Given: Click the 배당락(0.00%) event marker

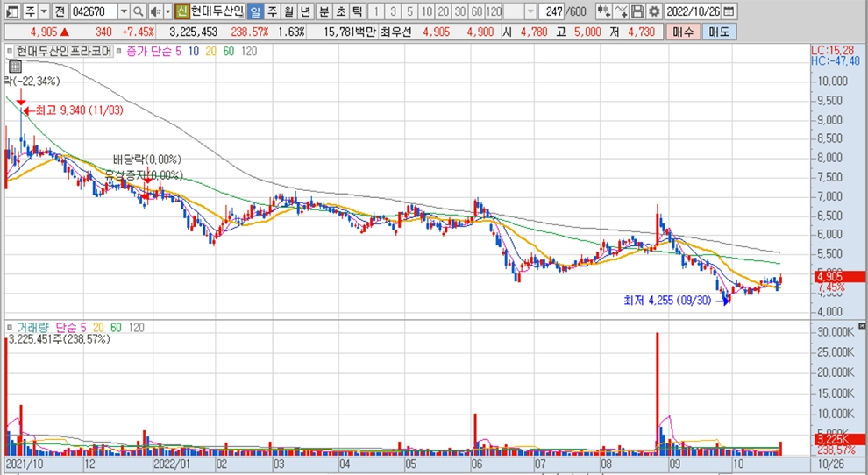Looking at the screenshot, I should point(147,160).
